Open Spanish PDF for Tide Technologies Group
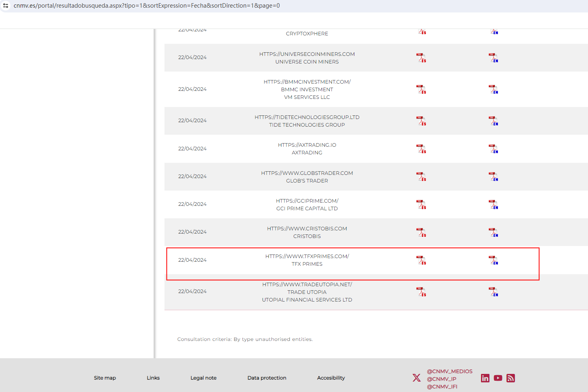This screenshot has height=392, width=588. (421, 121)
